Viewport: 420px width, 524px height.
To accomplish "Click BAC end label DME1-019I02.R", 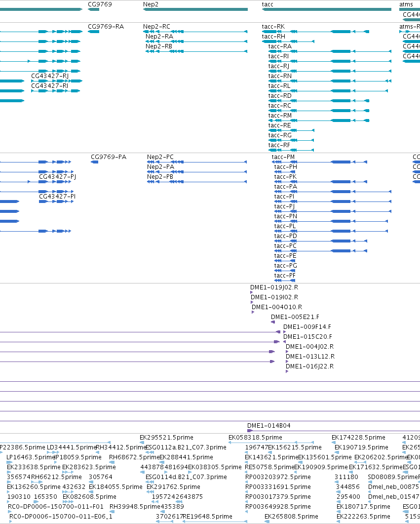I will pos(274,297).
